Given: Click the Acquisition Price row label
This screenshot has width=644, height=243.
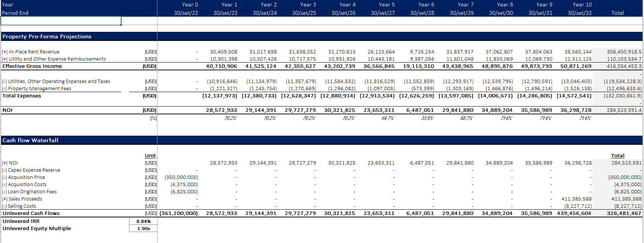Looking at the screenshot, I should tap(23, 177).
